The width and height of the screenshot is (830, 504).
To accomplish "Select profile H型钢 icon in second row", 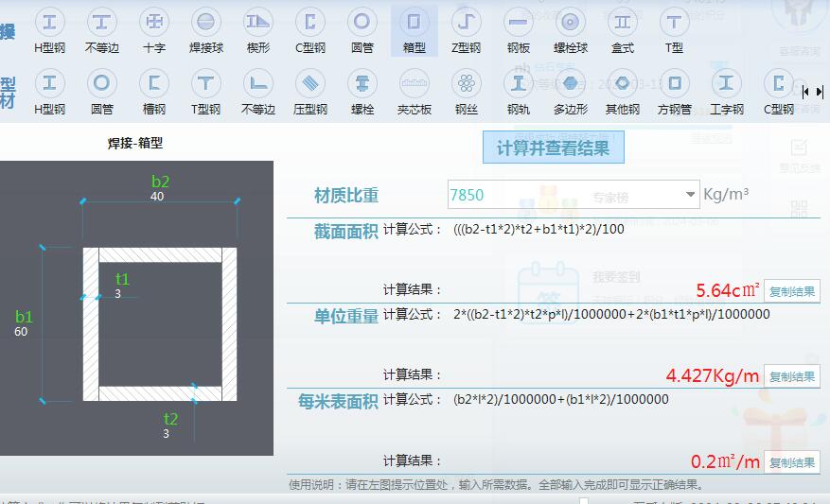I will 49,92.
